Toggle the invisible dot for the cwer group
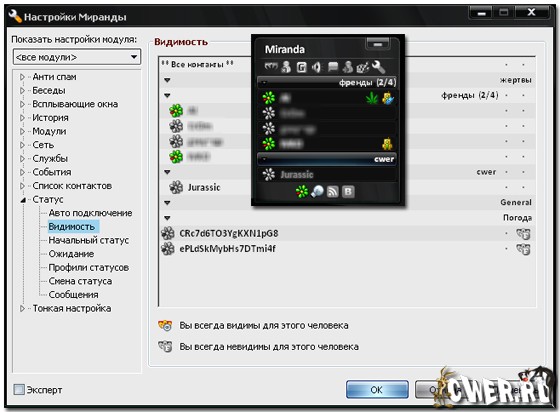Screen dimensions: 560x412 [523, 172]
